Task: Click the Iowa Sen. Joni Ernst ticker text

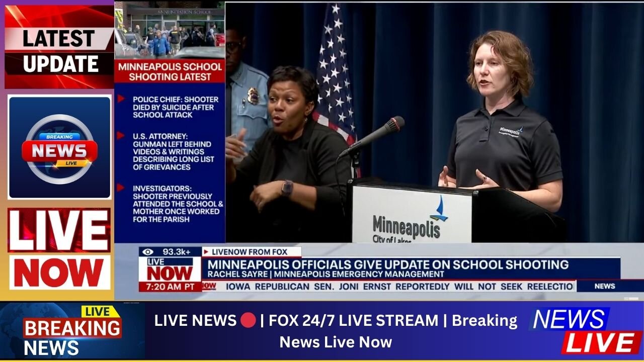Action: click(x=399, y=286)
